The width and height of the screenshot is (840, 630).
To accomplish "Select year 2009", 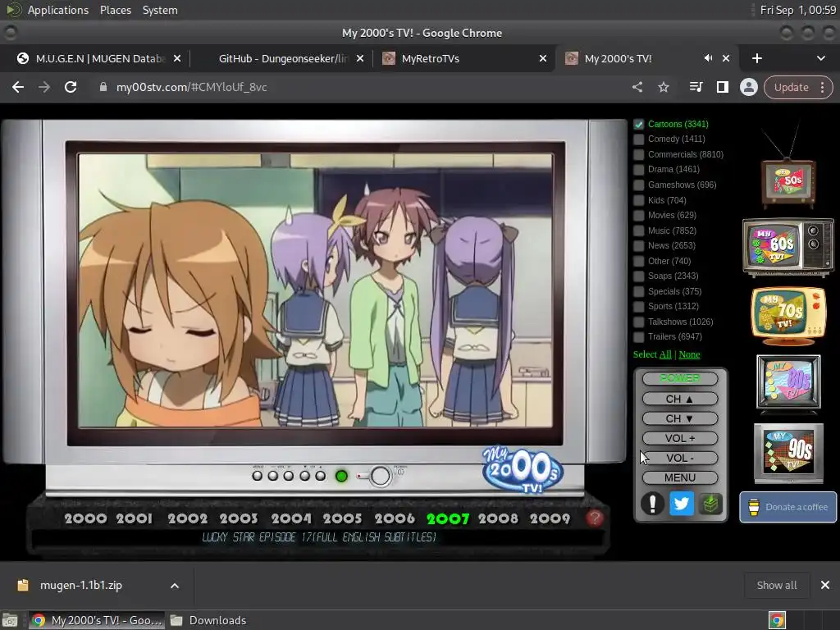I will coord(550,518).
